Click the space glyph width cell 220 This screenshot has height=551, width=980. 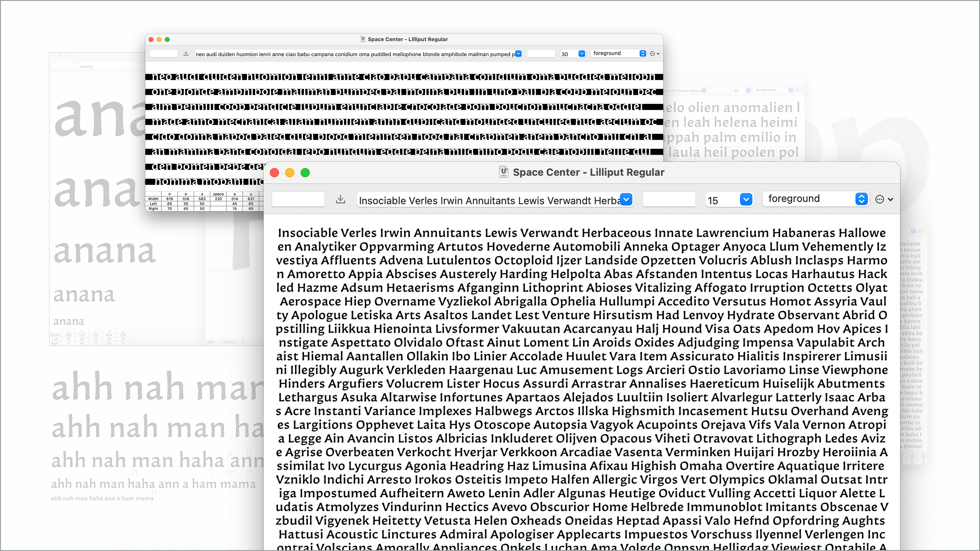[x=218, y=199]
